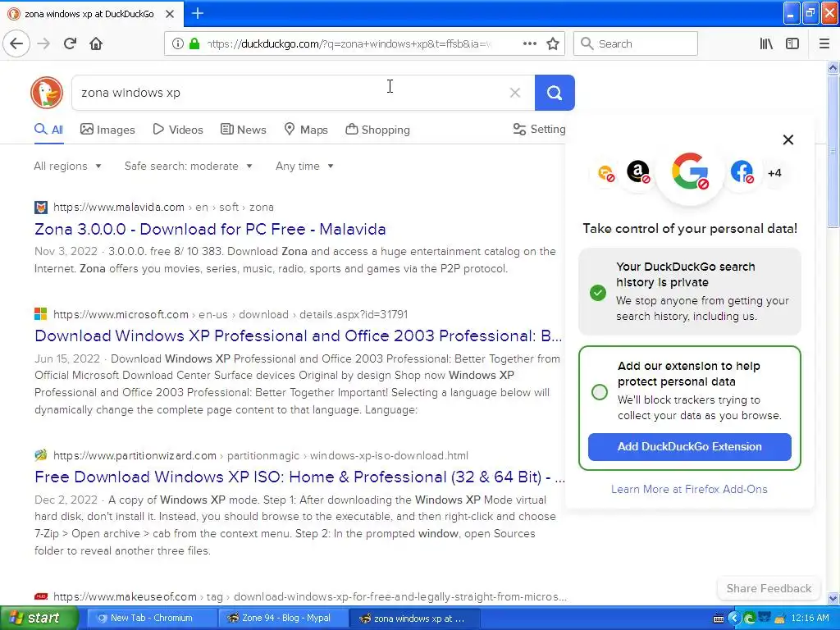Open the Settings menu on results
Viewport: 840px width, 630px height.
point(540,129)
